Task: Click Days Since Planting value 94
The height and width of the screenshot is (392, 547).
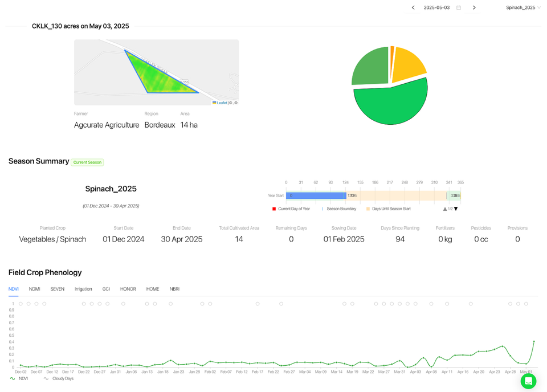Action: 400,239
